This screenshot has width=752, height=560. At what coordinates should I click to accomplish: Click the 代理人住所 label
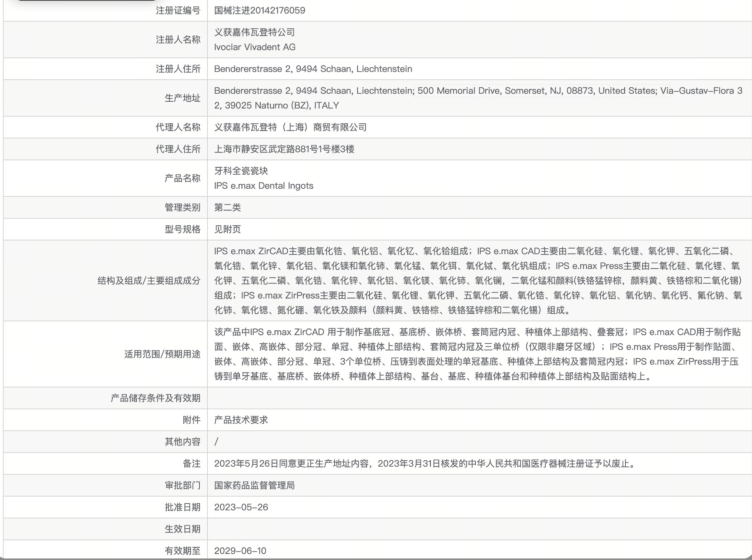click(x=178, y=149)
